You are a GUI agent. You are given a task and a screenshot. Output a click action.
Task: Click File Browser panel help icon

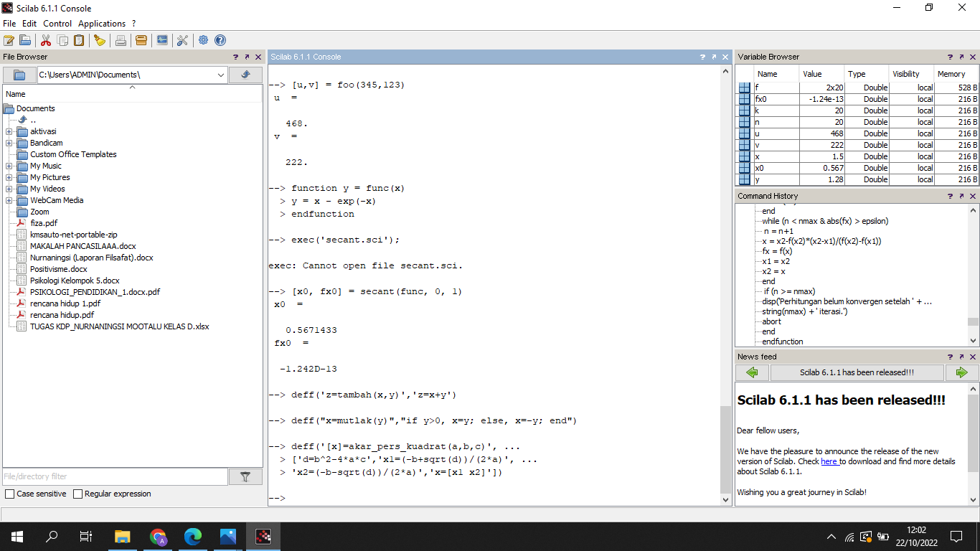[x=235, y=57]
